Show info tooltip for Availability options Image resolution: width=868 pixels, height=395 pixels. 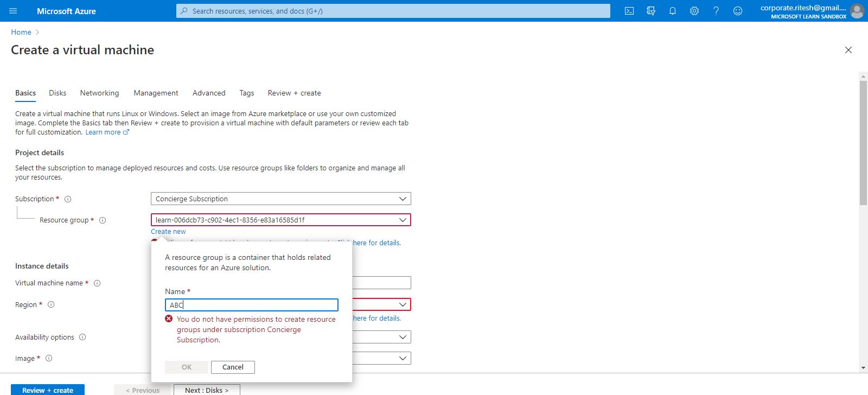tap(82, 337)
